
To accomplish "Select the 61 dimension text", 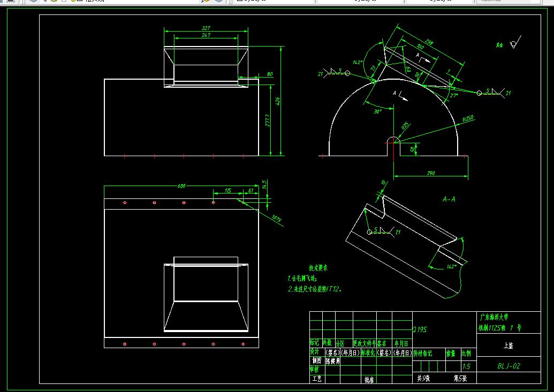I will [251, 190].
